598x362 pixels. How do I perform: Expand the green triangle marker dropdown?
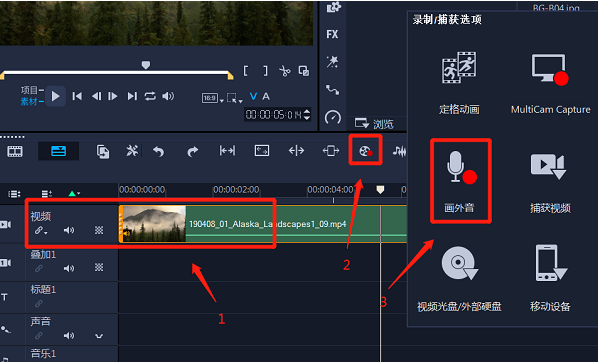click(x=74, y=194)
